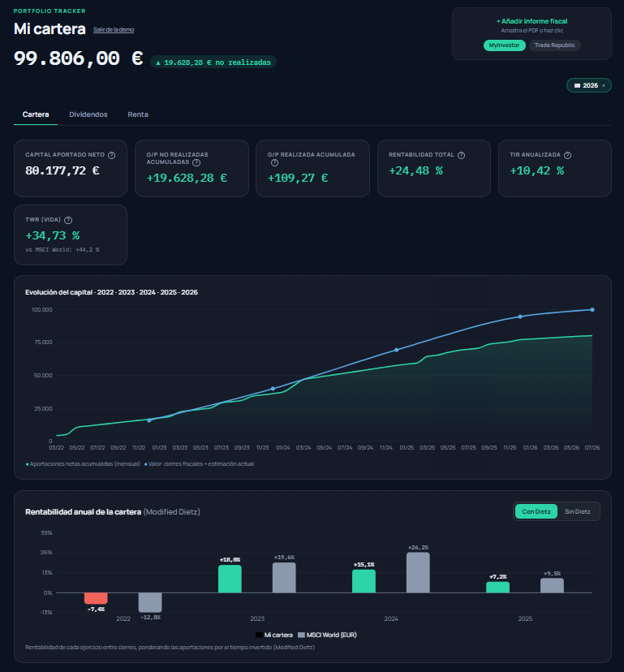Click the final blue data point on capital chart
The width and height of the screenshot is (624, 672).
pyautogui.click(x=592, y=309)
